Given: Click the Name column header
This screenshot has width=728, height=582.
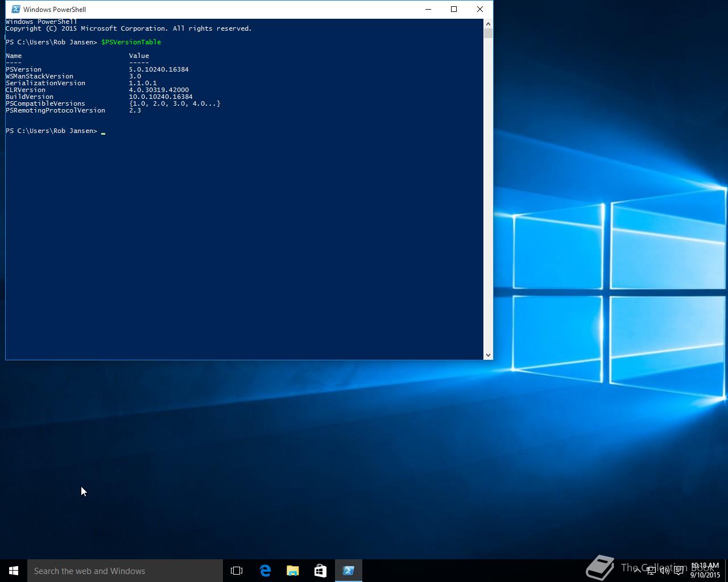Looking at the screenshot, I should tap(14, 56).
